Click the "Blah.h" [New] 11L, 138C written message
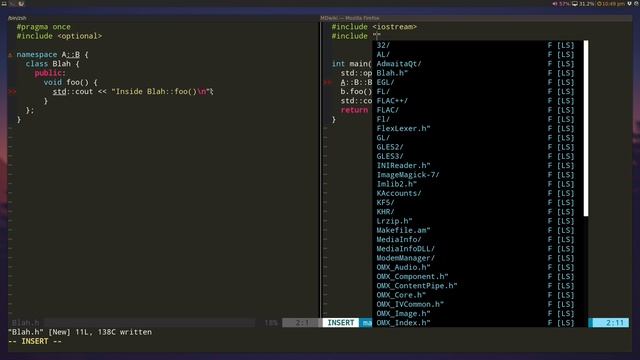Viewport: 640px width, 360px height. tap(80, 332)
